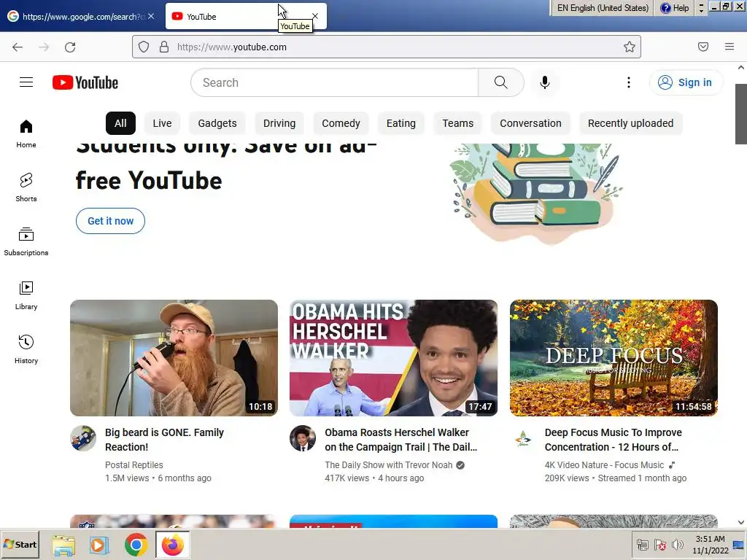Open Library in the sidebar

pos(26,295)
